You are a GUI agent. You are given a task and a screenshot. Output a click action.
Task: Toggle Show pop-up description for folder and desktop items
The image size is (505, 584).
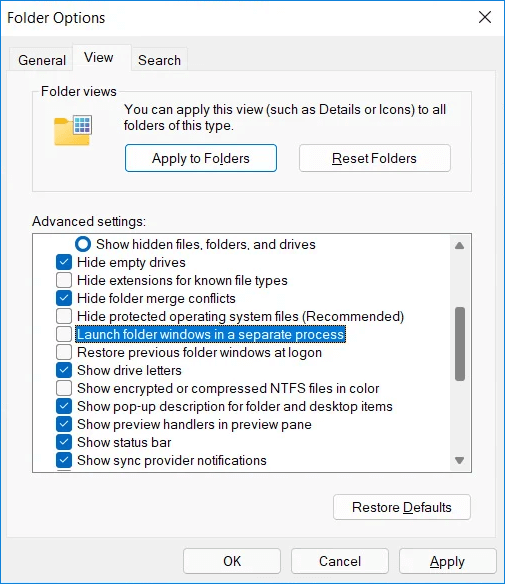click(64, 406)
